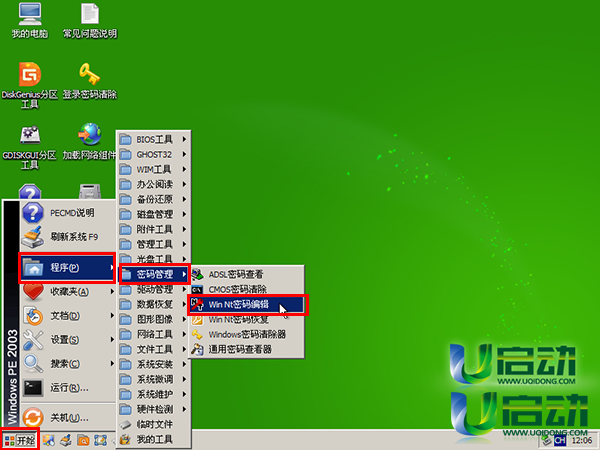Open the 网络工具 folder entry

tap(153, 334)
